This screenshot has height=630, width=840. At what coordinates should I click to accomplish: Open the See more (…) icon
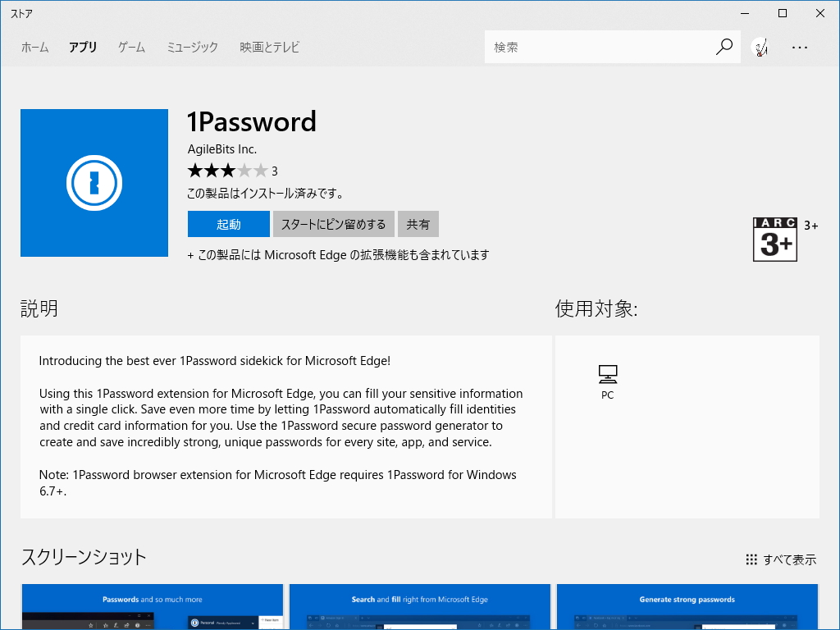[x=800, y=47]
